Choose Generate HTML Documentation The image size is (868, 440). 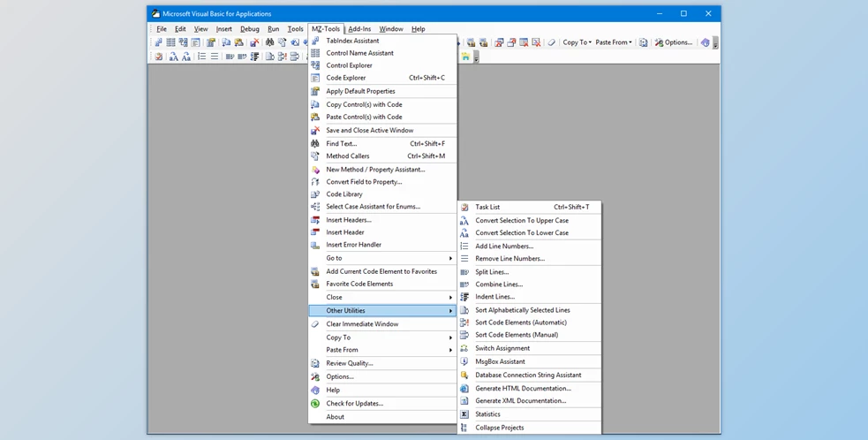click(x=530, y=389)
